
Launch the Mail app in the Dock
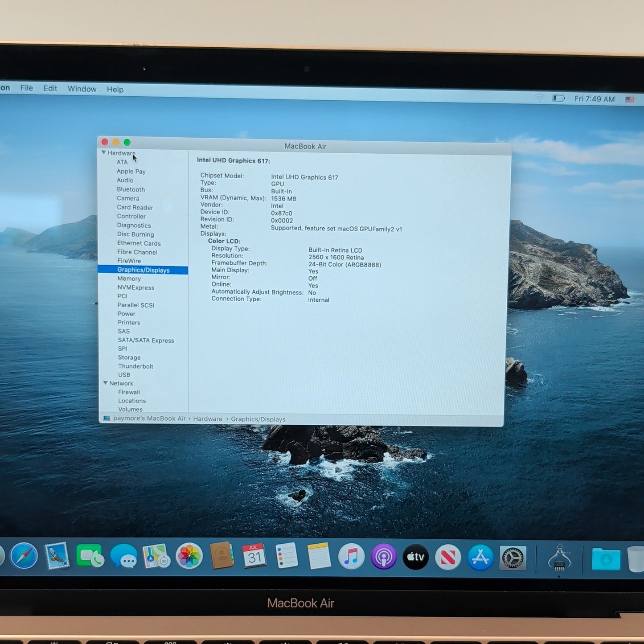pyautogui.click(x=57, y=556)
